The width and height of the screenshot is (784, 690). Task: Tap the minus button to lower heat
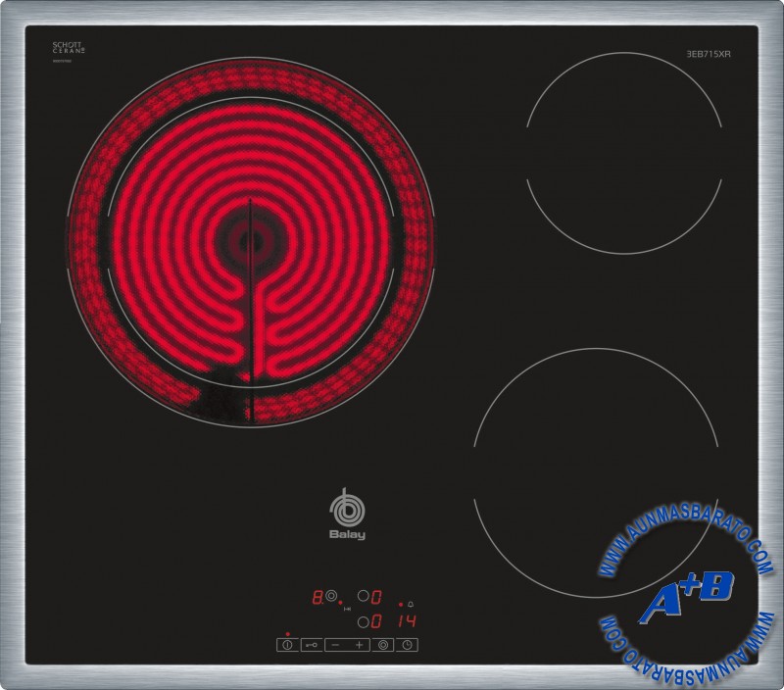click(x=336, y=645)
